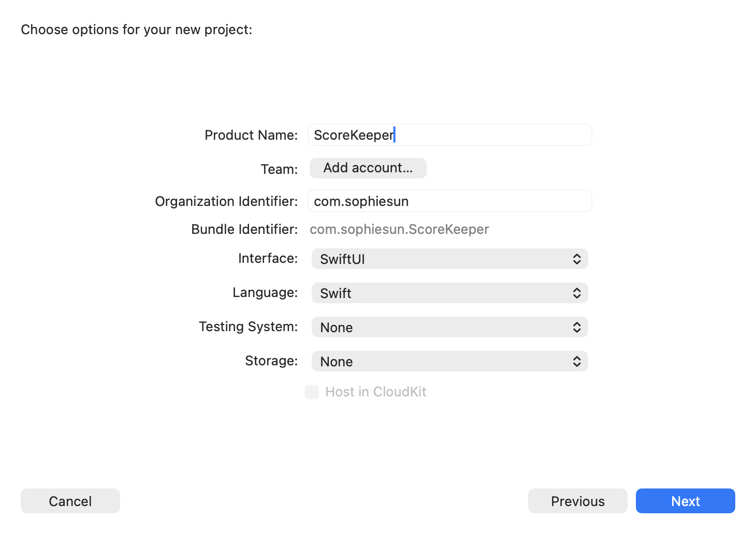This screenshot has height=534, width=756.
Task: Toggle the Host in CloudKit checkbox
Action: point(312,392)
